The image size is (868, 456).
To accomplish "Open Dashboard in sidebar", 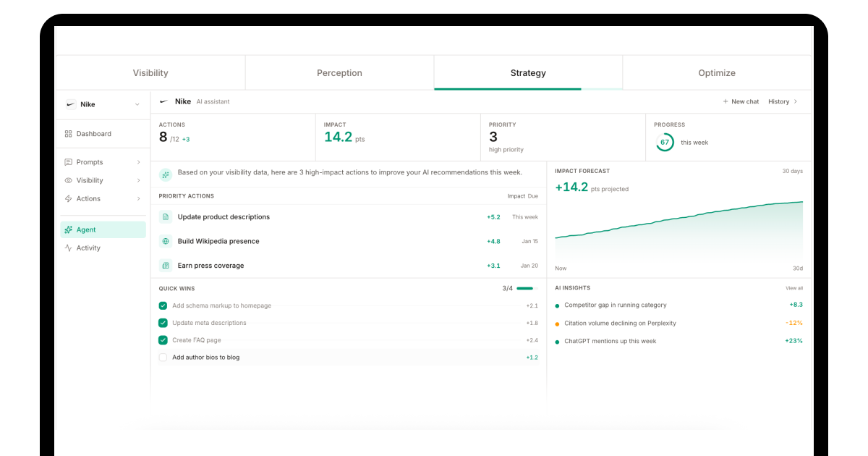I will pos(103,134).
